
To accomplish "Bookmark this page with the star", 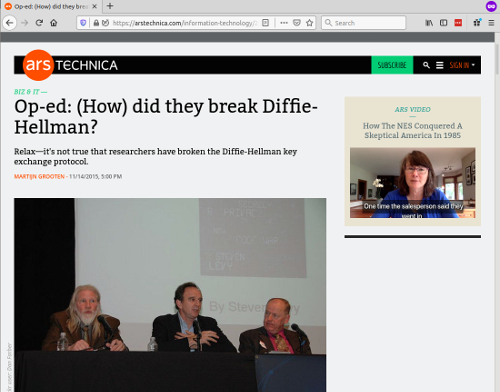I will (310, 23).
